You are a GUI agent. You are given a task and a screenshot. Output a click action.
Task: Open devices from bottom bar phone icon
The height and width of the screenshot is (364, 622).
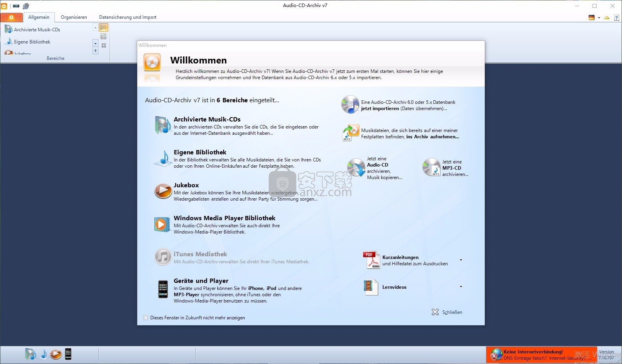[x=68, y=354]
